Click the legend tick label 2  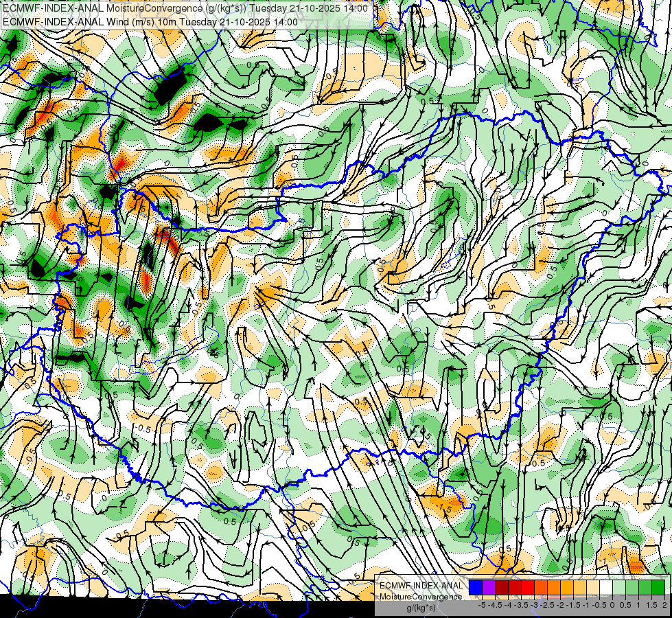(664, 605)
